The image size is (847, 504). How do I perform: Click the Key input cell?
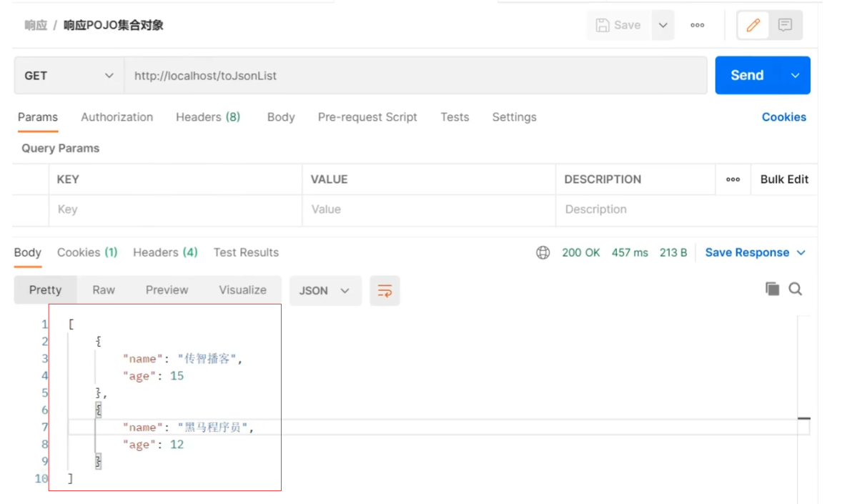pos(176,209)
